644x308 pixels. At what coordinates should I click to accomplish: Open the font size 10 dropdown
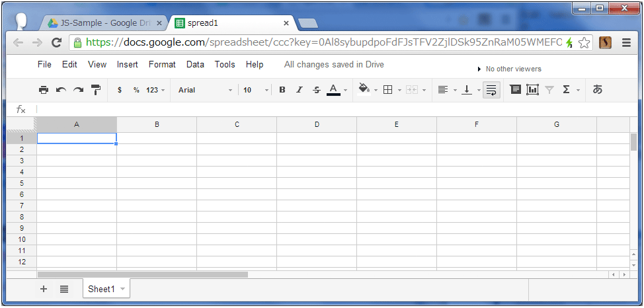coord(256,90)
